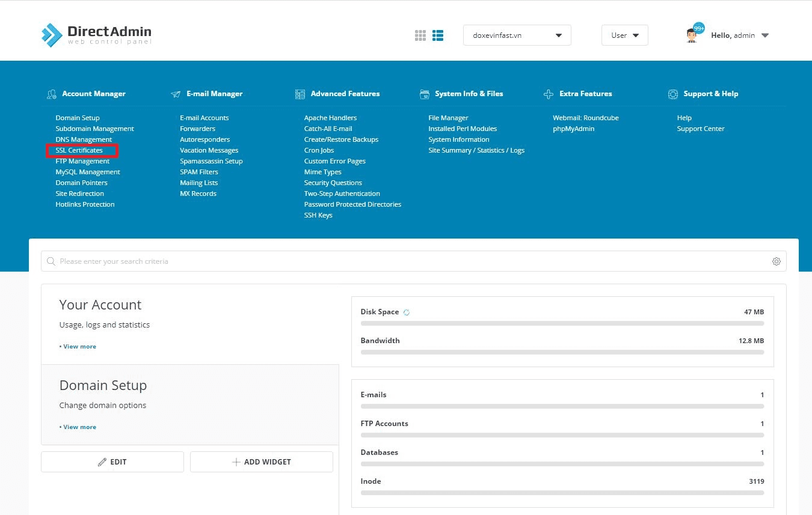This screenshot has height=515, width=812.
Task: Click the Support & Help header icon
Action: click(x=672, y=94)
